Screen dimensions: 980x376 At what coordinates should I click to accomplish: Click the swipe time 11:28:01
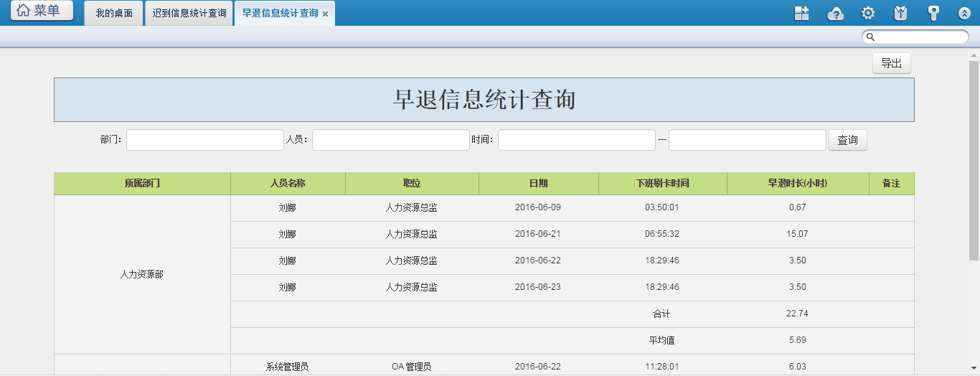[x=662, y=367]
